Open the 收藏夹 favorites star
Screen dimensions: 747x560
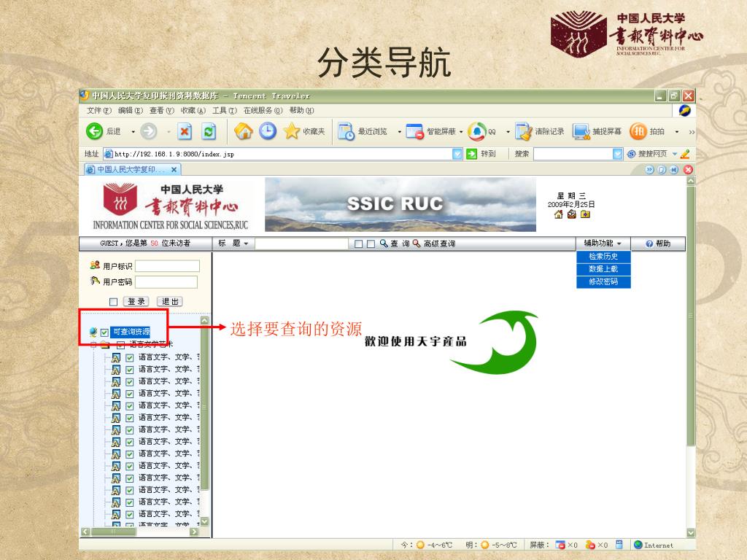[292, 131]
